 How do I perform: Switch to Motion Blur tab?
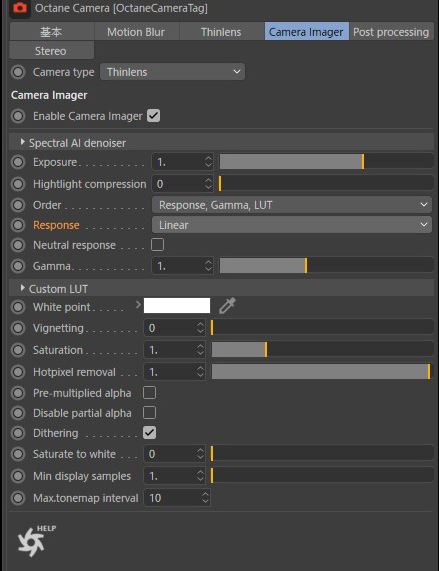tap(136, 32)
